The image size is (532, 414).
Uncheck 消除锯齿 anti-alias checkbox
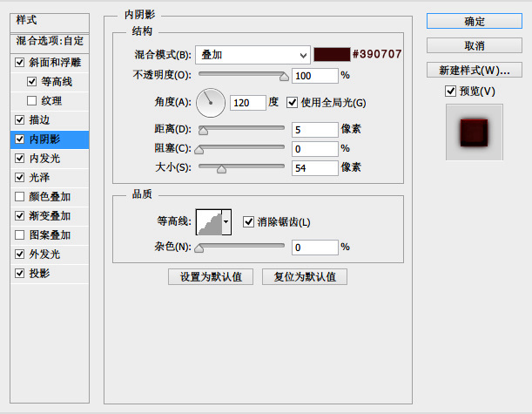[x=248, y=222]
